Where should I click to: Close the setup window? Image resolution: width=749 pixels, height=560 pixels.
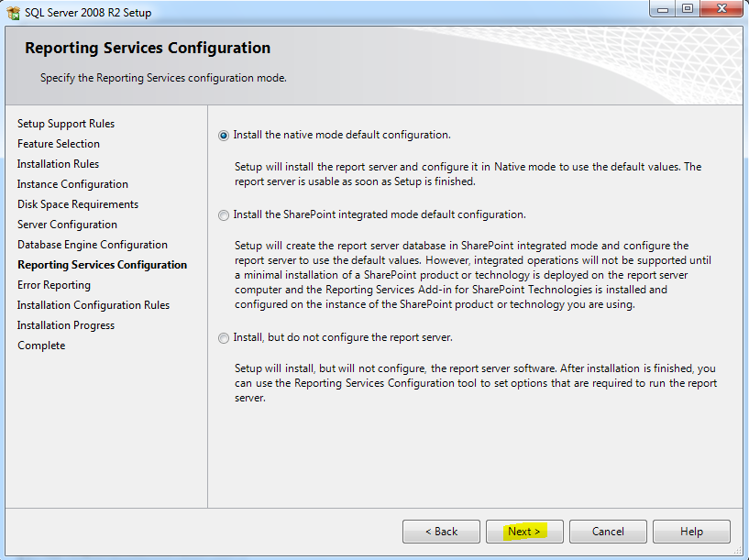(721, 9)
